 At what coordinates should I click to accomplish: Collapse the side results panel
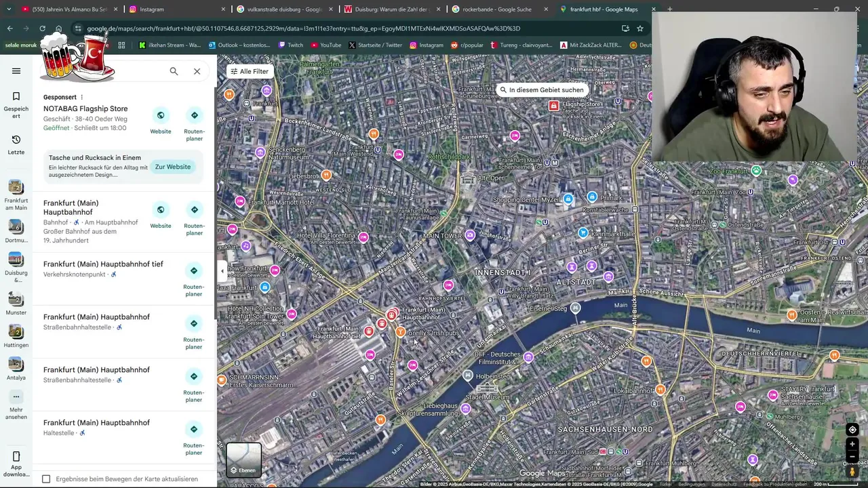pyautogui.click(x=222, y=271)
